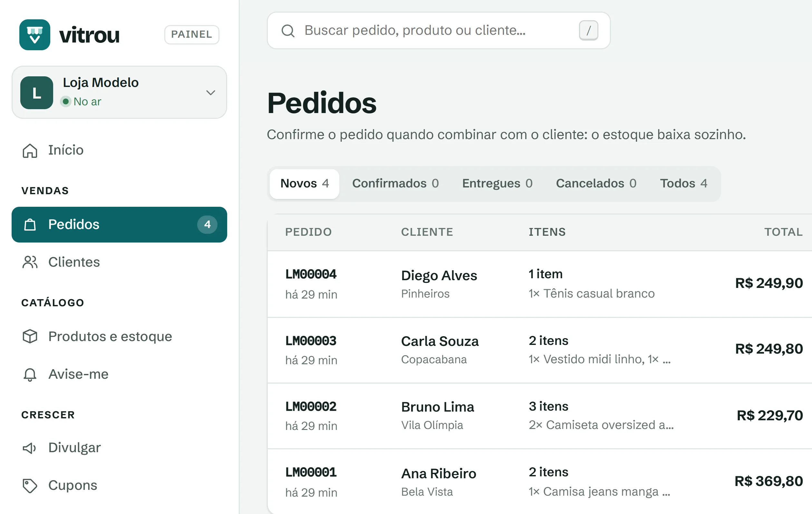Viewport: 812px width, 514px height.
Task: Focus the Buscar pedido search field
Action: [x=438, y=31]
